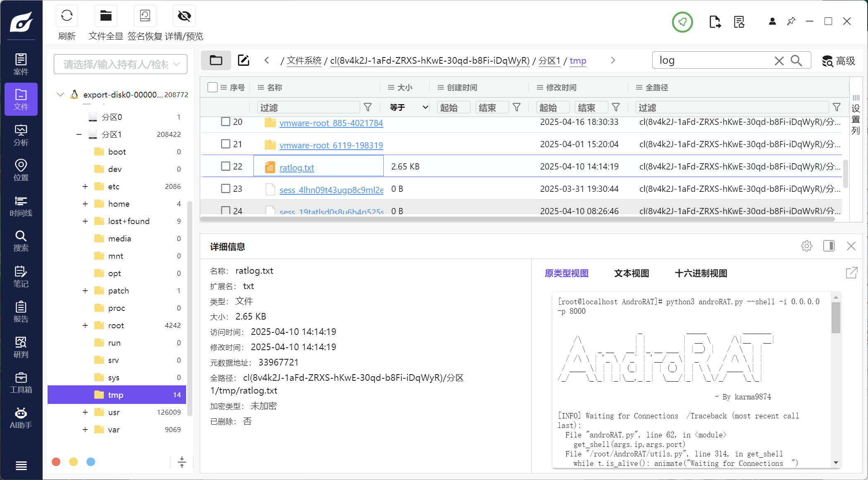Click the edit path pencil icon
This screenshot has width=868, height=480.
243,60
